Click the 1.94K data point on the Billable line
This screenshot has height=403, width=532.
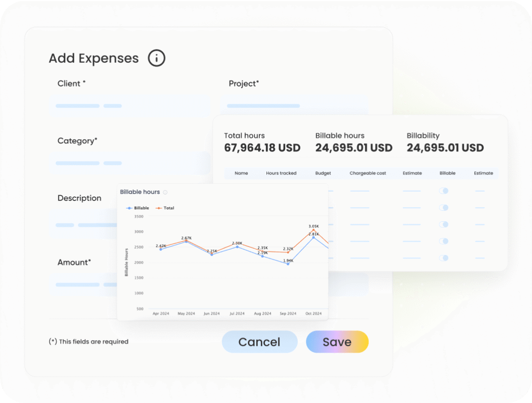click(x=288, y=264)
